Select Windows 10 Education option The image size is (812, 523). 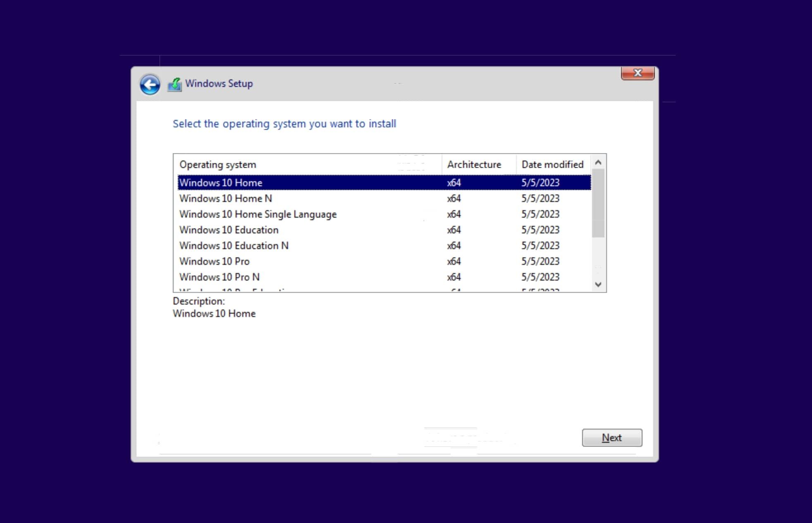(229, 230)
